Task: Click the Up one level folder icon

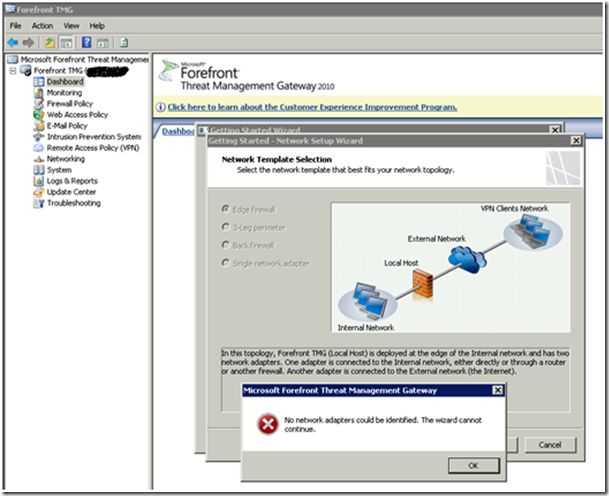Action: click(x=49, y=42)
